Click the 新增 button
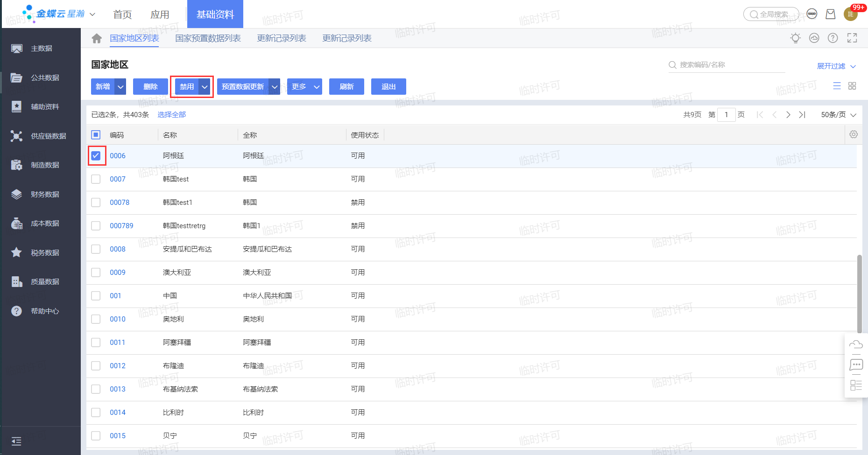Image resolution: width=868 pixels, height=455 pixels. [x=103, y=87]
